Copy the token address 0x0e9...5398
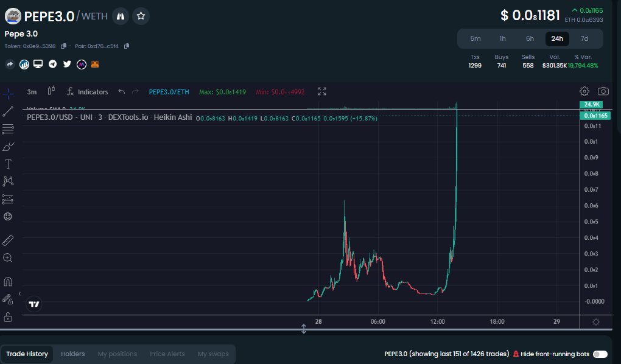 pos(63,46)
